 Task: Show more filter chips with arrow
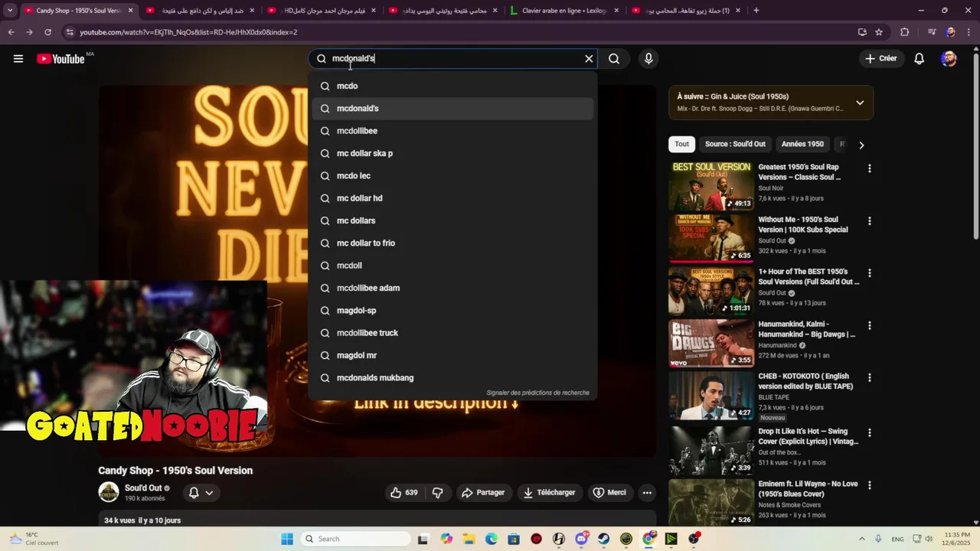tap(861, 145)
